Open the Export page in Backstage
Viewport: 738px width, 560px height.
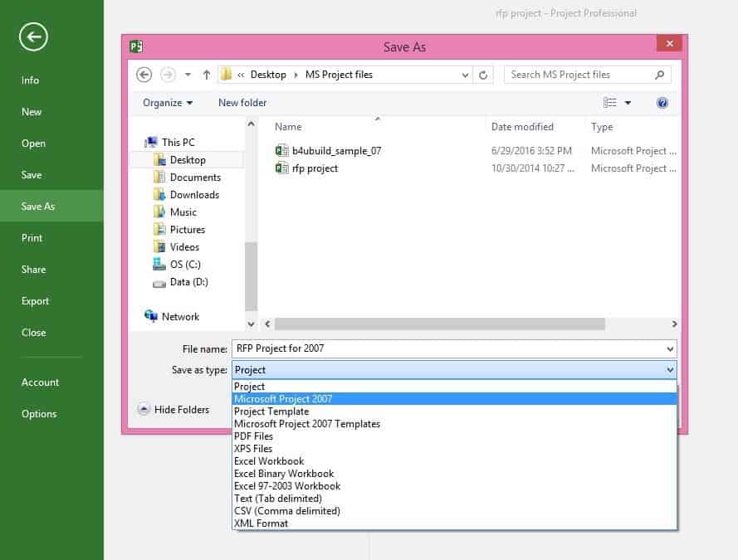(36, 301)
